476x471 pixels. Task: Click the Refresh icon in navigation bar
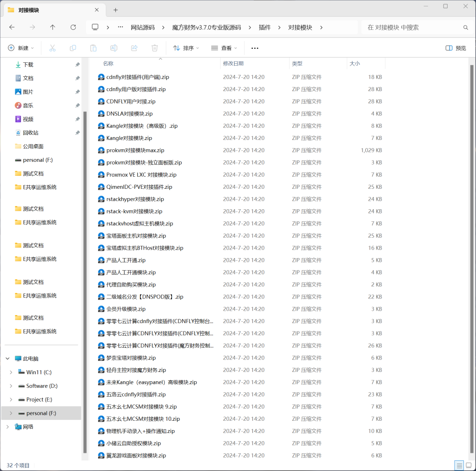click(x=73, y=27)
